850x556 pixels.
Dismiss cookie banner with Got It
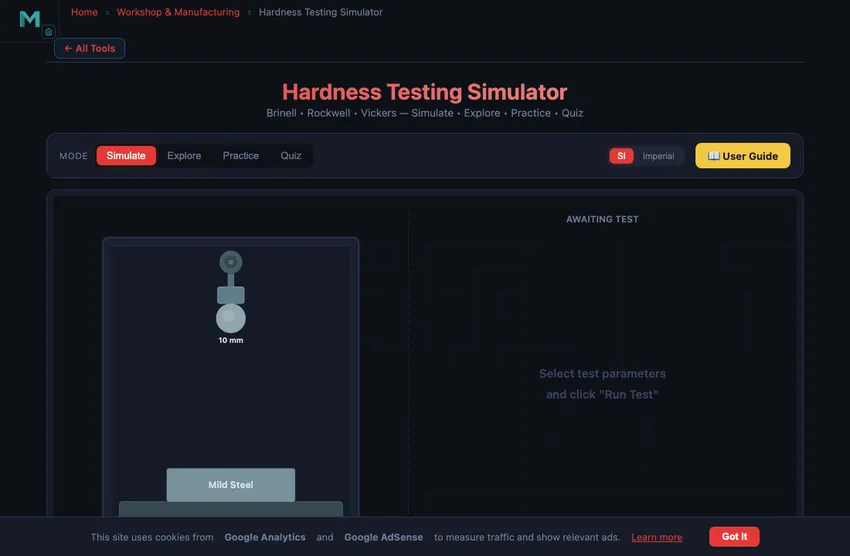coord(734,536)
